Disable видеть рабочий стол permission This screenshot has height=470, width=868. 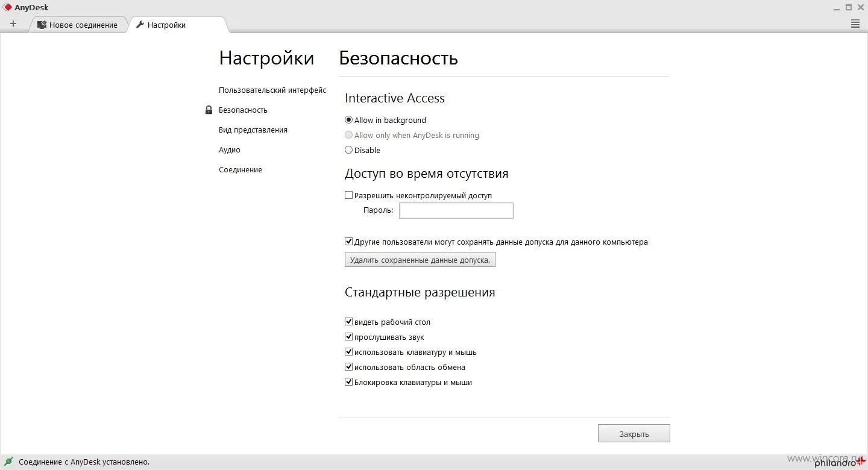click(x=348, y=321)
